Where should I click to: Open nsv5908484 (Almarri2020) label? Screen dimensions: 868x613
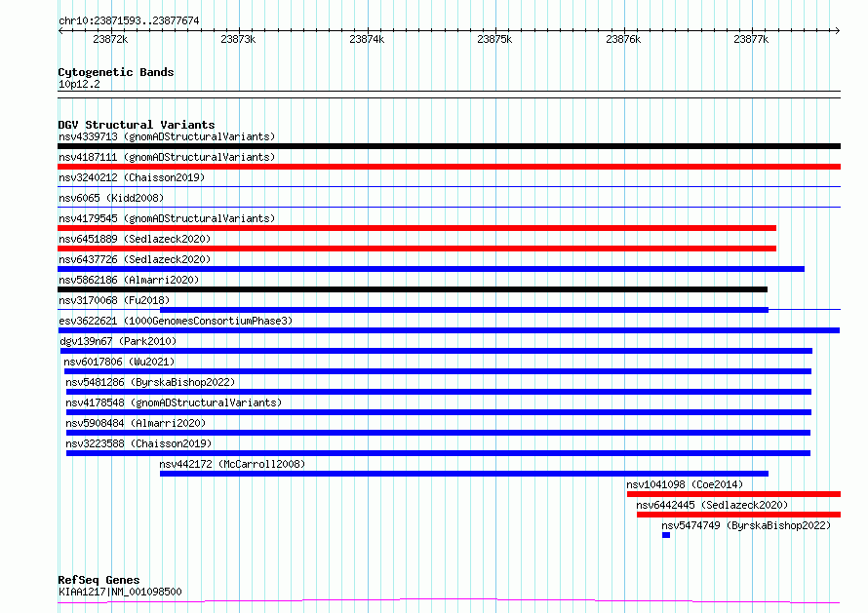point(135,423)
